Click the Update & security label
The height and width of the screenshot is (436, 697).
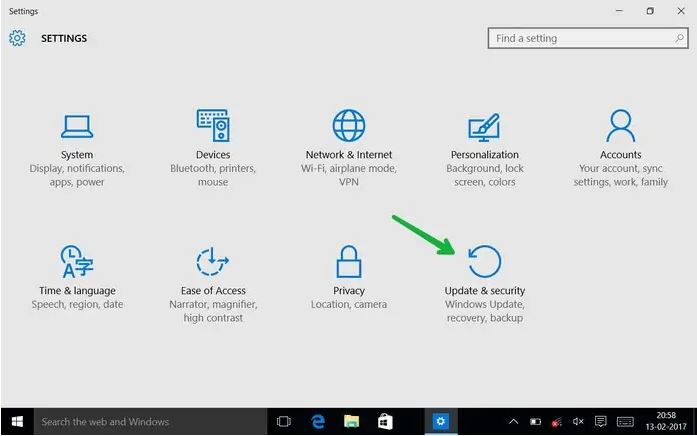[485, 291]
